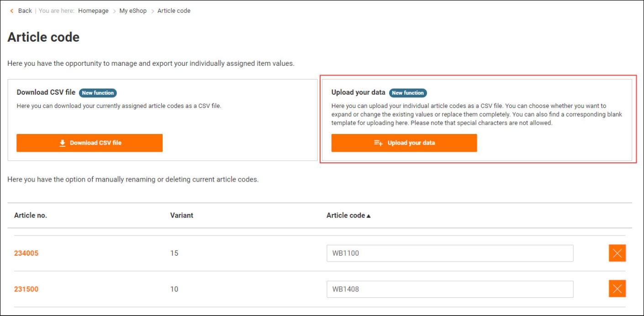Screen dimensions: 644x316
Task: Select the Article code breadcrumb item
Action: click(x=174, y=11)
